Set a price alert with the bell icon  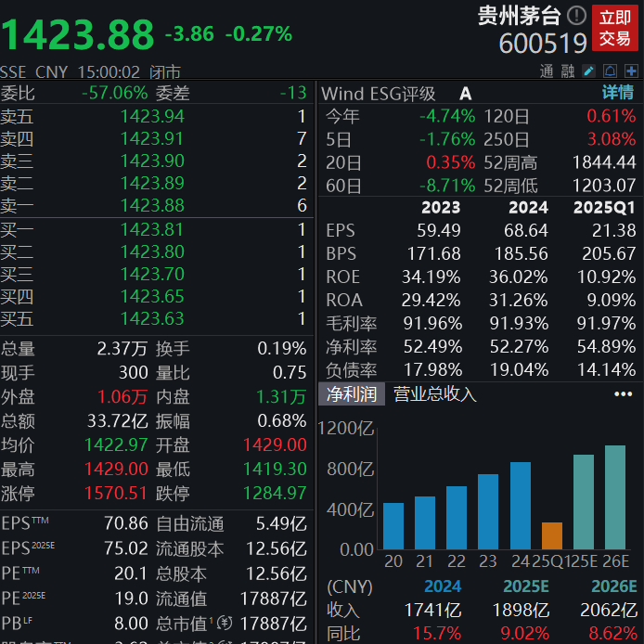610,71
